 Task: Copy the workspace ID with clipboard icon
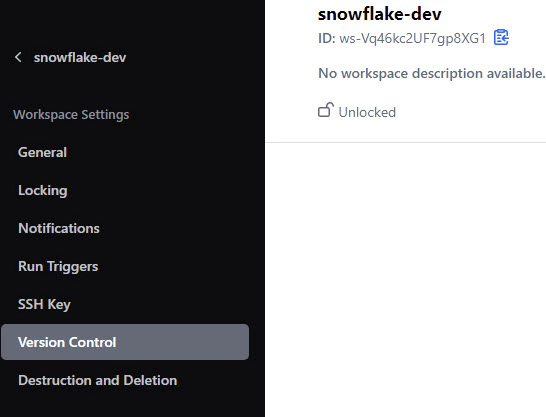[501, 38]
